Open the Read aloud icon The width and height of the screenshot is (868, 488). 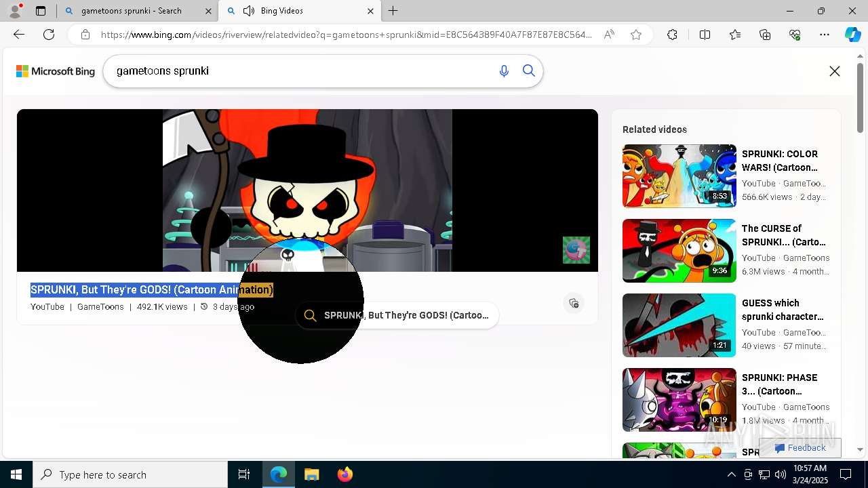tap(609, 35)
